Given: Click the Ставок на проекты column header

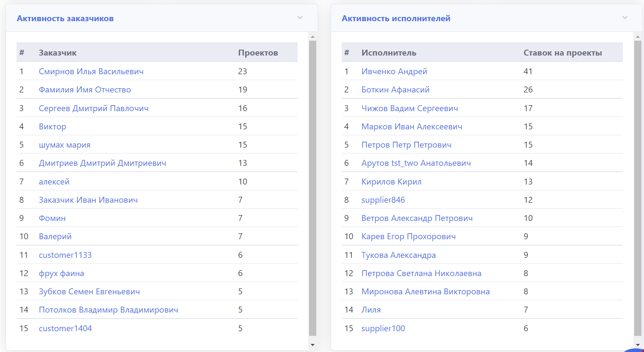Looking at the screenshot, I should click(x=563, y=53).
